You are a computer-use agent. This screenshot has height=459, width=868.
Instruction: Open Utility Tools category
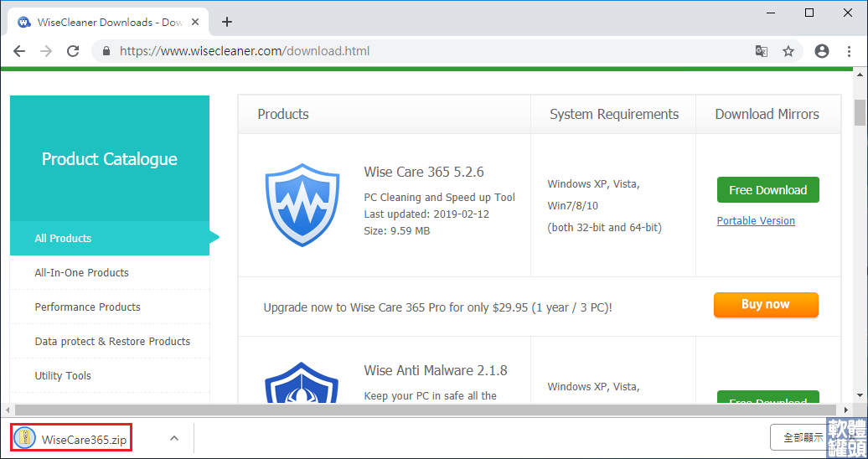(110, 375)
